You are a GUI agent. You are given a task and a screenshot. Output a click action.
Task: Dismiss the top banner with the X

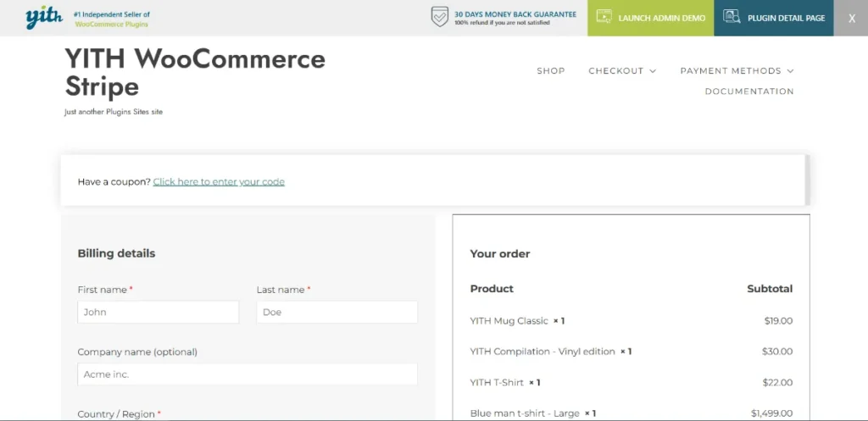coord(851,18)
